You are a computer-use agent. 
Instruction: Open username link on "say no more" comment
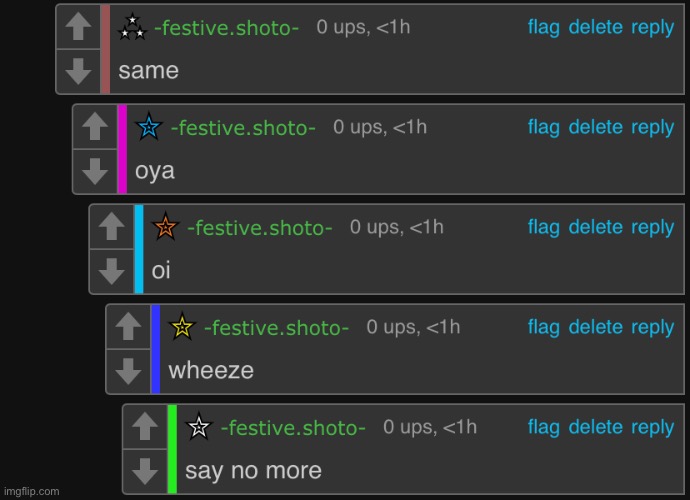(x=293, y=428)
